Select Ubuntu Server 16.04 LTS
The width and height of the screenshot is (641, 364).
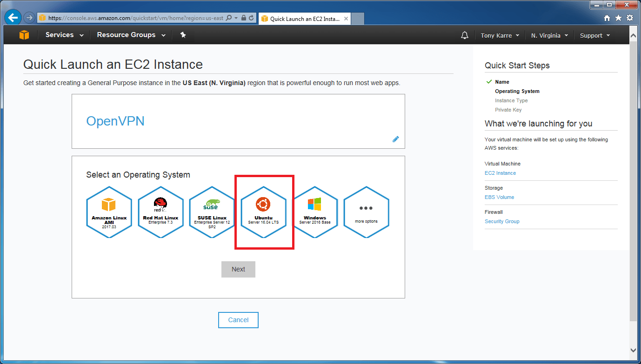(264, 212)
